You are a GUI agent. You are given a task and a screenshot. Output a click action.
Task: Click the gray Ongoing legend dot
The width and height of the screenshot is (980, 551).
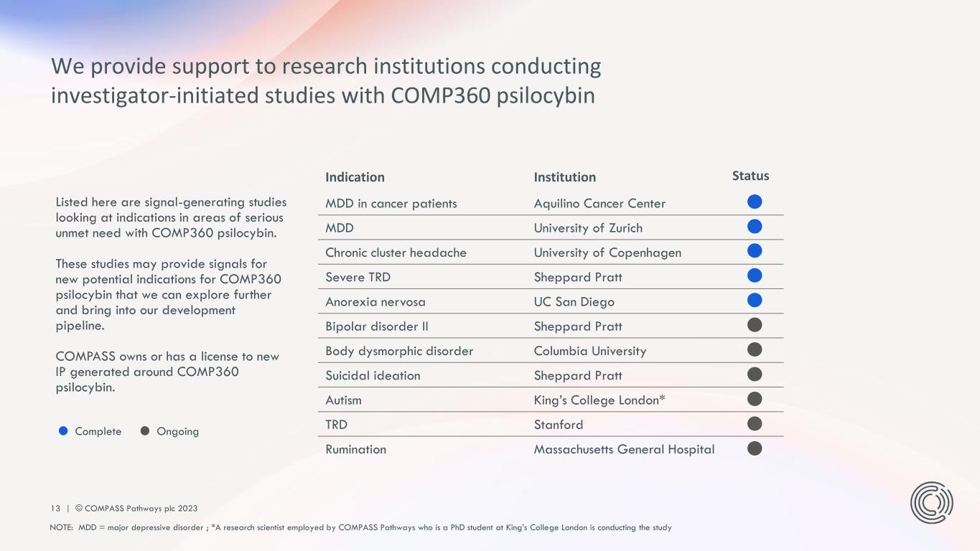145,431
